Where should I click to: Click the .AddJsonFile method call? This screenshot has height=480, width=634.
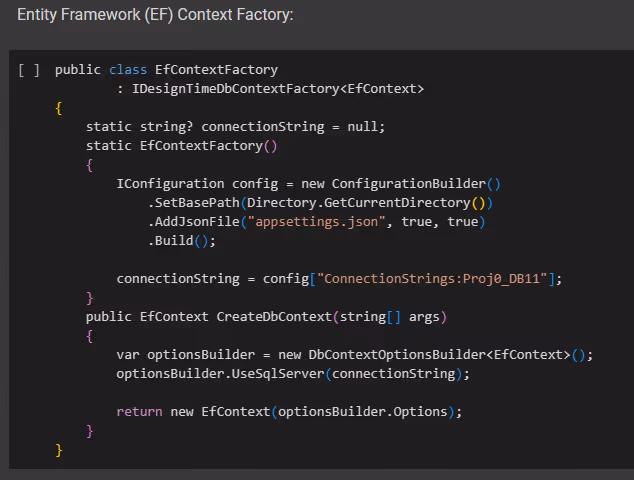click(x=197, y=222)
